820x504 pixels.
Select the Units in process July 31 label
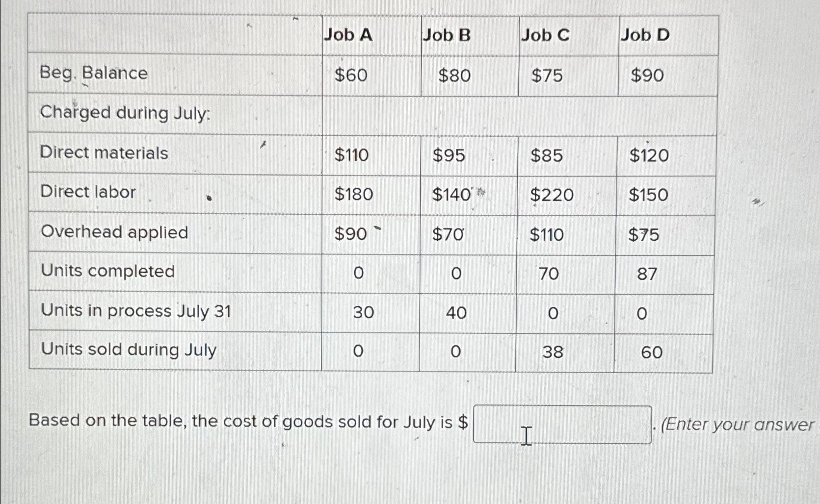136,310
